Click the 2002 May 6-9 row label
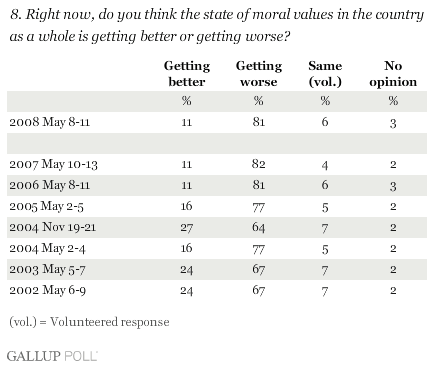434x367 pixels. pyautogui.click(x=47, y=290)
